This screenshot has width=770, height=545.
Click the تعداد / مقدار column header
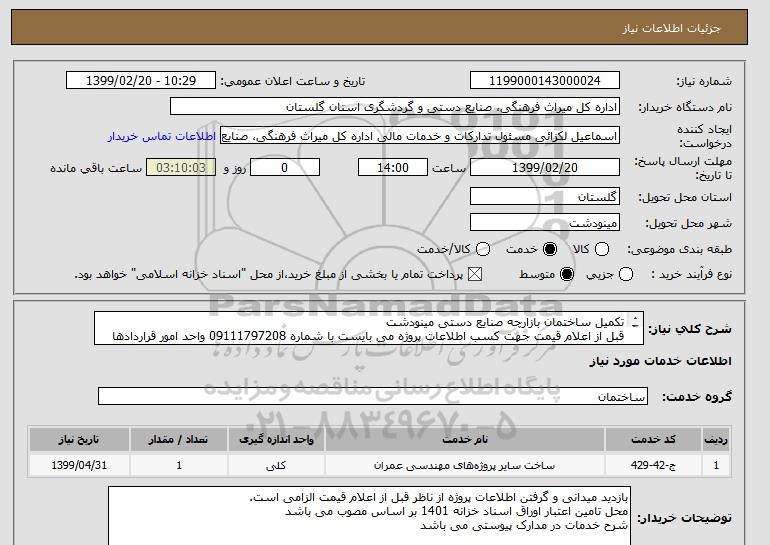pos(178,439)
